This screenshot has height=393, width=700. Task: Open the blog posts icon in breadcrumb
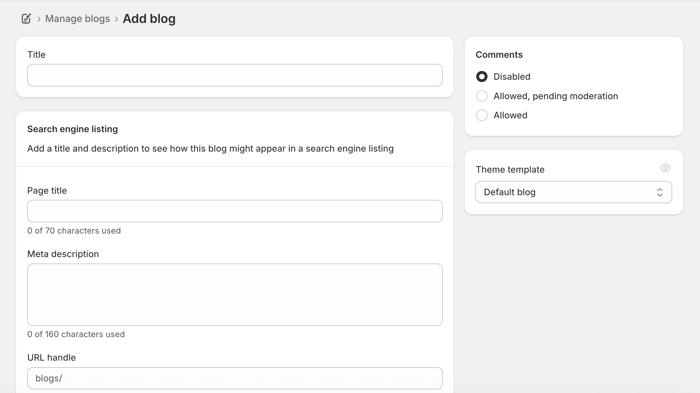(x=26, y=19)
